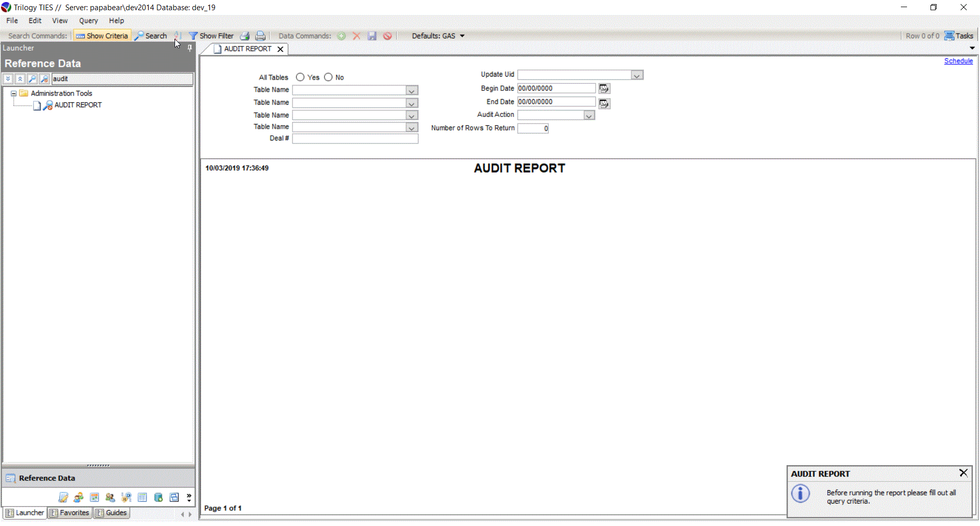Click the Schedule link
This screenshot has width=980, height=526.
coord(958,61)
